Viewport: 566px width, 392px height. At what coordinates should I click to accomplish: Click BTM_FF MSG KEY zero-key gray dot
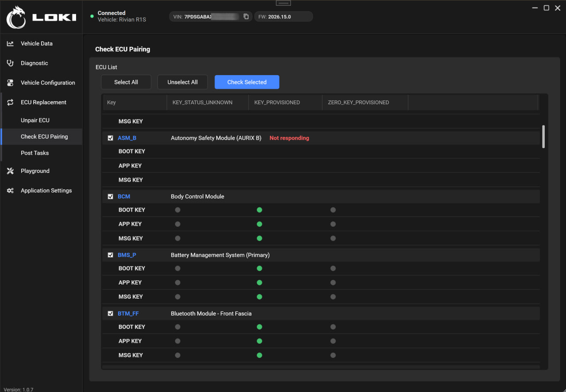(333, 355)
